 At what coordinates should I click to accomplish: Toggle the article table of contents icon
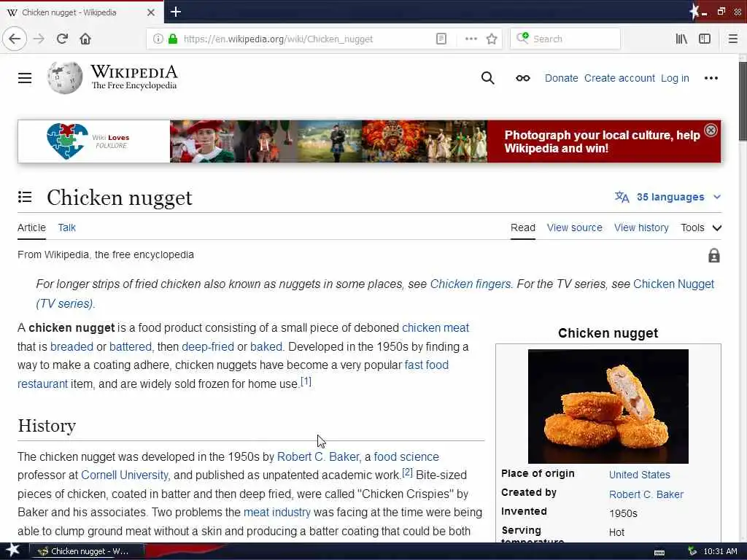(x=25, y=197)
